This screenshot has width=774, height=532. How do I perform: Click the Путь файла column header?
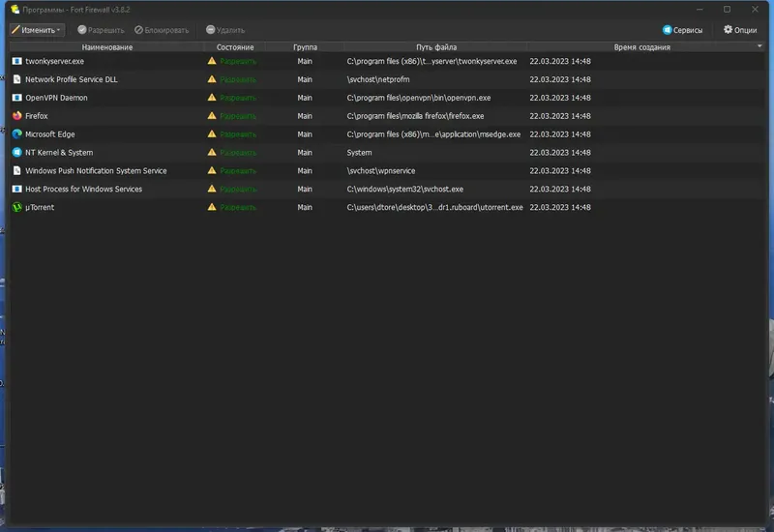click(436, 47)
